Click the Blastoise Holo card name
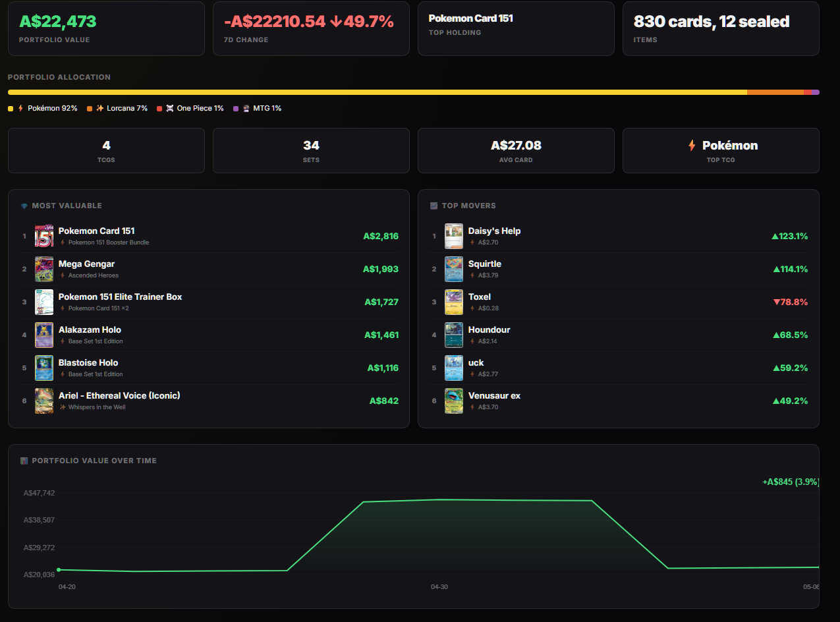 [x=88, y=362]
